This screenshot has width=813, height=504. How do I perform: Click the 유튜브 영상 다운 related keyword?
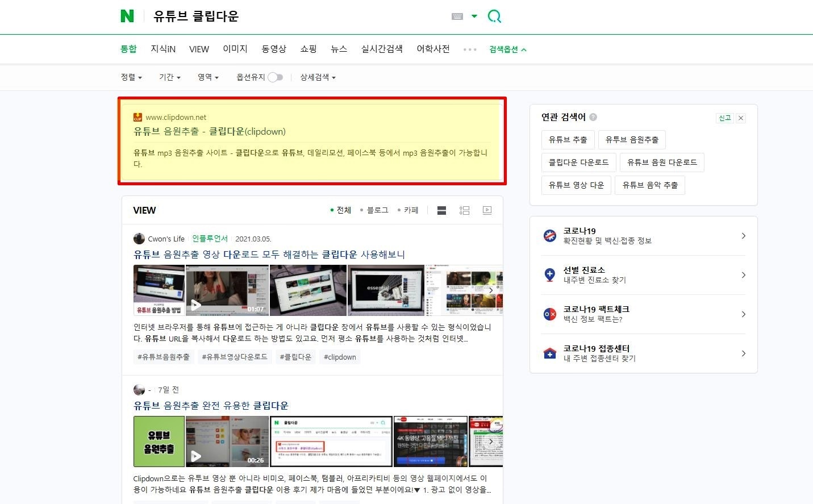pyautogui.click(x=576, y=185)
